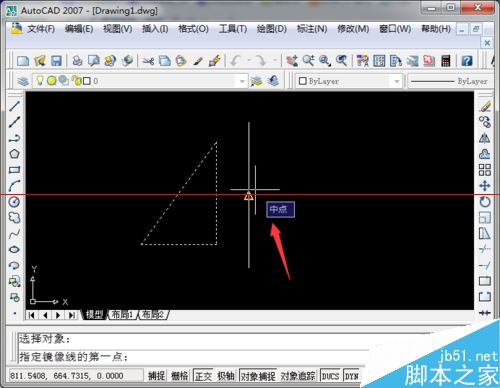This screenshot has width=500, height=388.
Task: Open the 文件(F) menu
Action: [41, 29]
